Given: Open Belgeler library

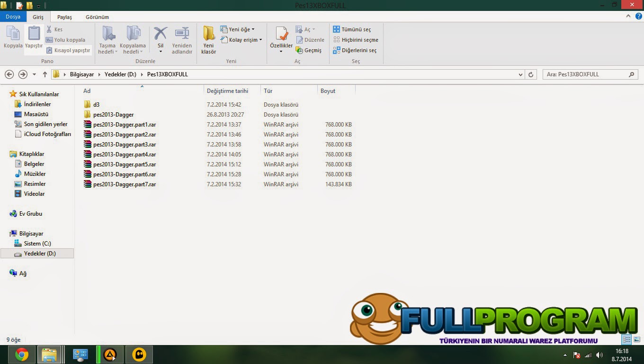Looking at the screenshot, I should click(x=34, y=164).
